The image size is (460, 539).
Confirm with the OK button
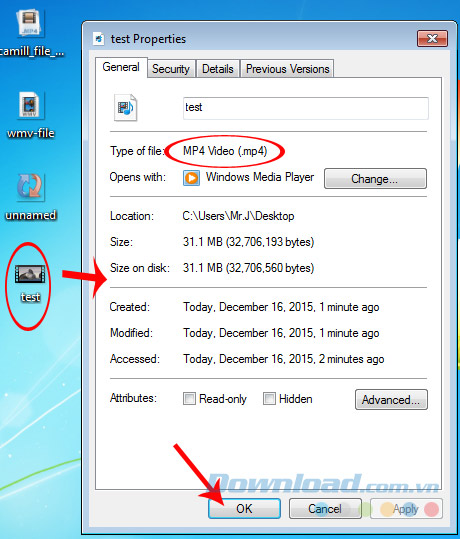(244, 508)
